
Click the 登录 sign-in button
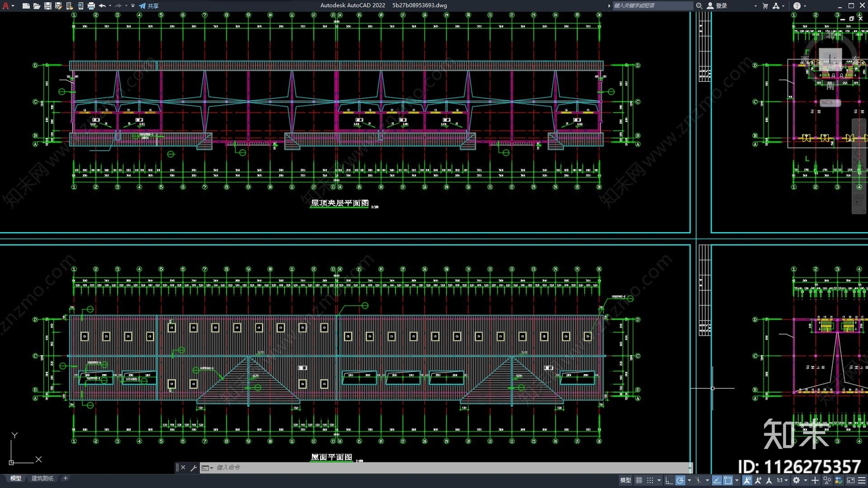point(717,5)
